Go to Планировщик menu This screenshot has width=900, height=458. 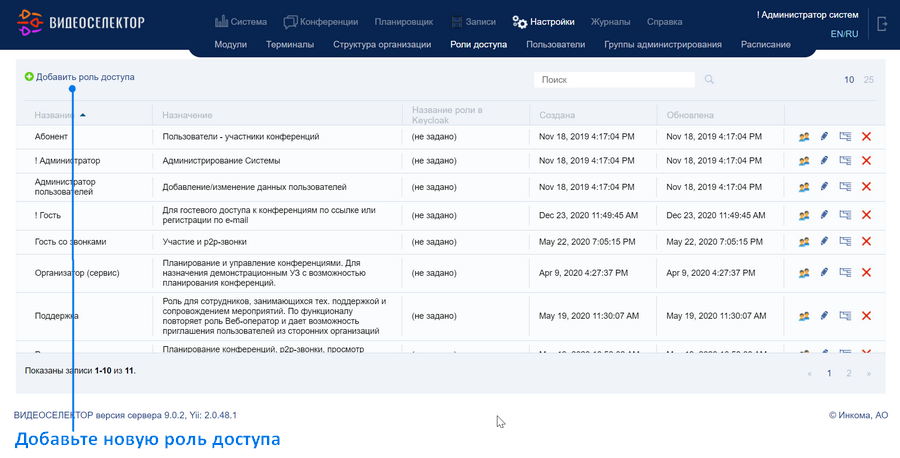pyautogui.click(x=404, y=22)
